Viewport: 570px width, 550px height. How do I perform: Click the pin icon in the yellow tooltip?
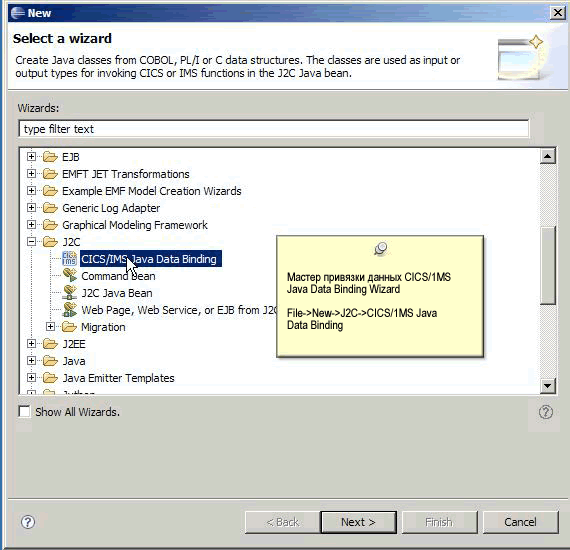pos(381,249)
